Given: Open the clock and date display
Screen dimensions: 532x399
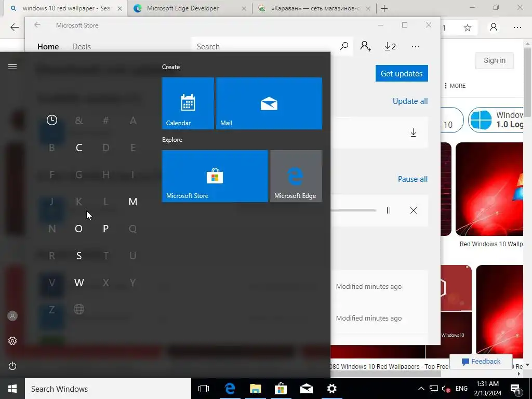Looking at the screenshot, I should [487, 389].
